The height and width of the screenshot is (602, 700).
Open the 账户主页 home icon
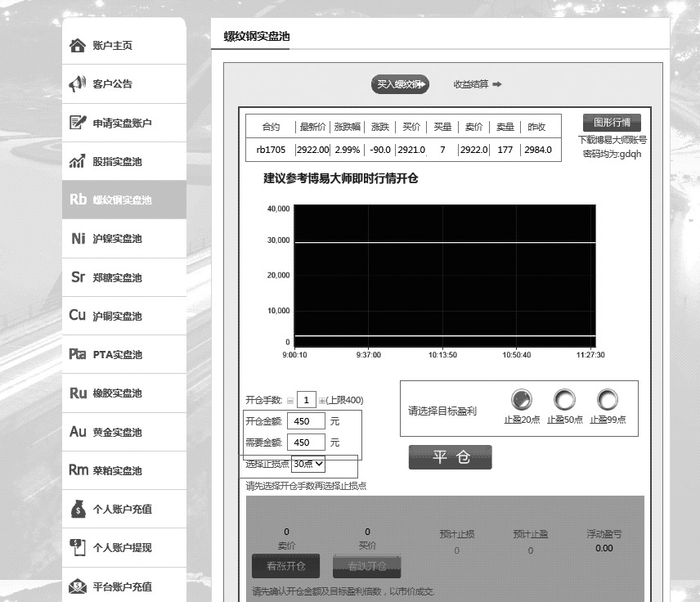pos(77,45)
